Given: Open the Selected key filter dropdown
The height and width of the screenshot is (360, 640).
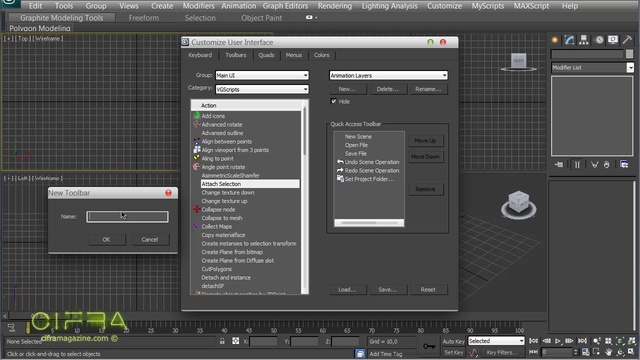Looking at the screenshot, I should point(496,341).
